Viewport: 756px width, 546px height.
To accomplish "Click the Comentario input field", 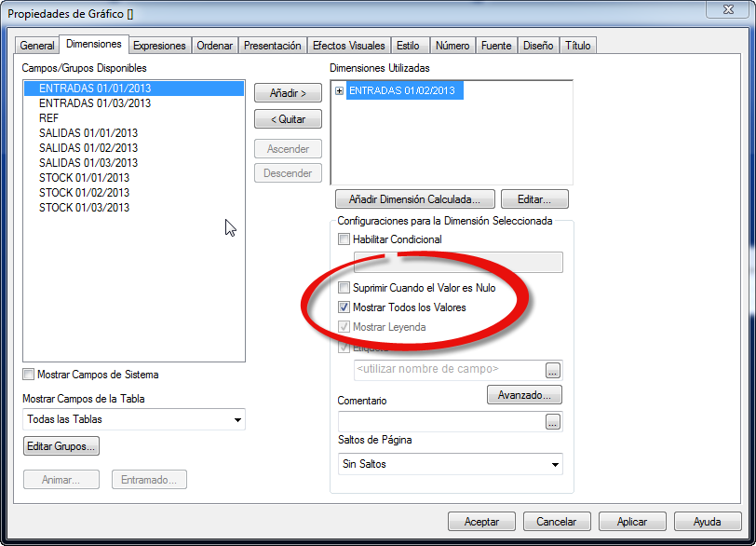I will [x=438, y=421].
